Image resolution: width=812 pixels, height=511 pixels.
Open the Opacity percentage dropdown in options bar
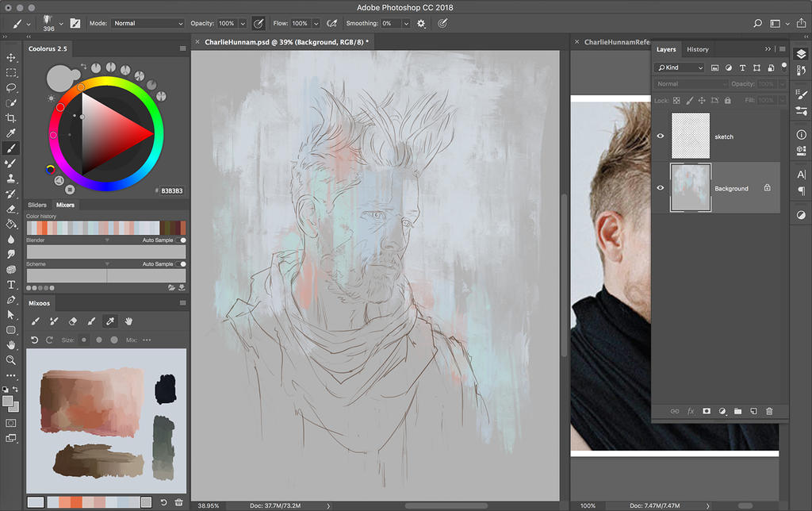[x=242, y=24]
